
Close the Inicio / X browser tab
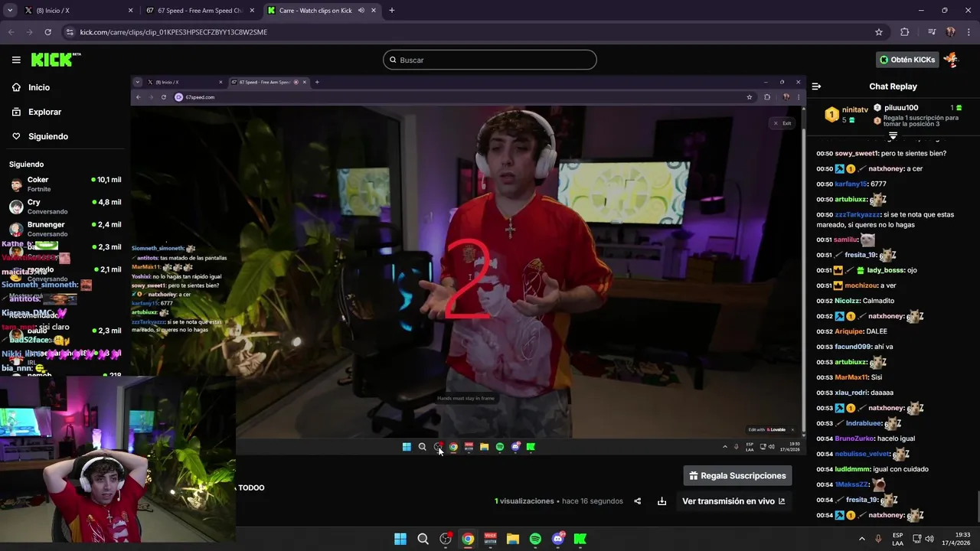pos(130,11)
